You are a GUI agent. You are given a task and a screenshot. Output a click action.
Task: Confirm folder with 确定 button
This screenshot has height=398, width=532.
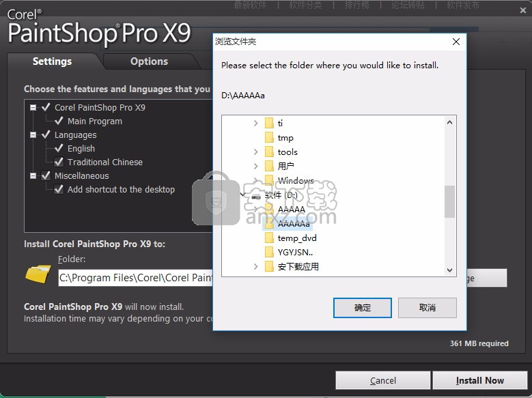(363, 308)
